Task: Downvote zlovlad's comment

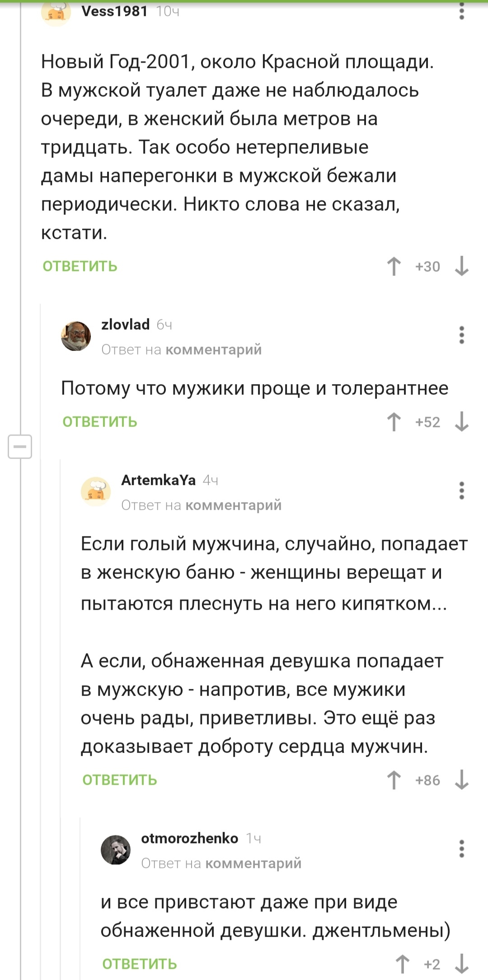Action: click(462, 422)
